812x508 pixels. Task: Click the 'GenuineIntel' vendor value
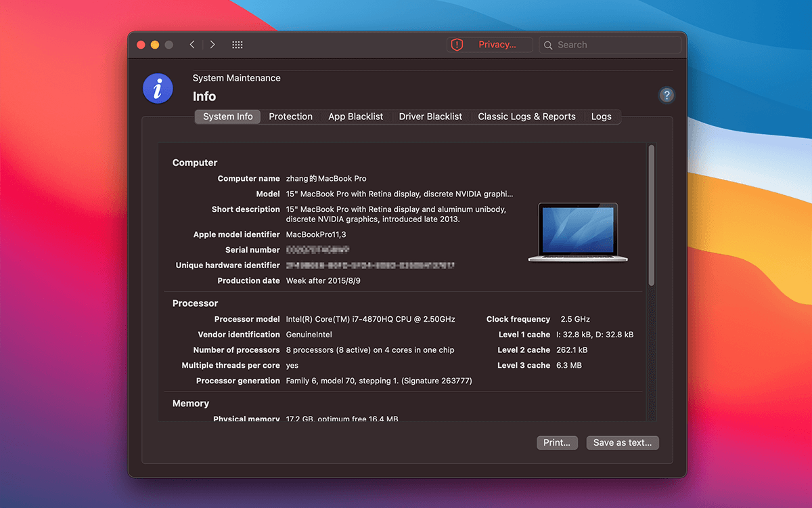[309, 335]
